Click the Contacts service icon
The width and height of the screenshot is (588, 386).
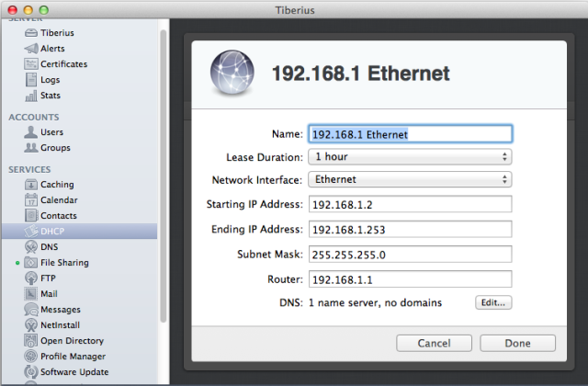click(x=30, y=216)
